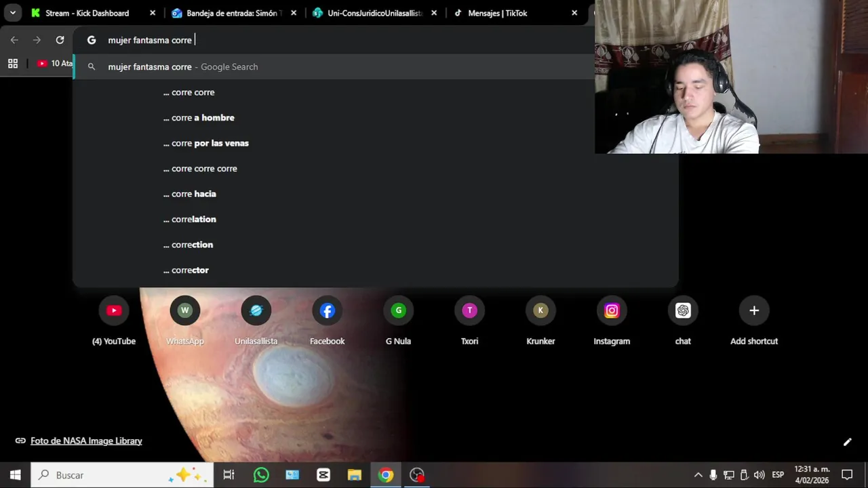Screen dimensions: 868x488
Task: Close the Mensajes TikTok tab
Action: tap(574, 13)
